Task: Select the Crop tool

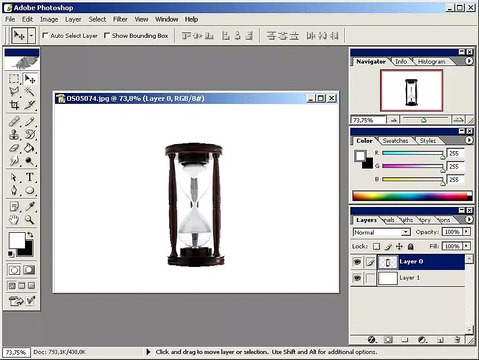Action: (14, 105)
